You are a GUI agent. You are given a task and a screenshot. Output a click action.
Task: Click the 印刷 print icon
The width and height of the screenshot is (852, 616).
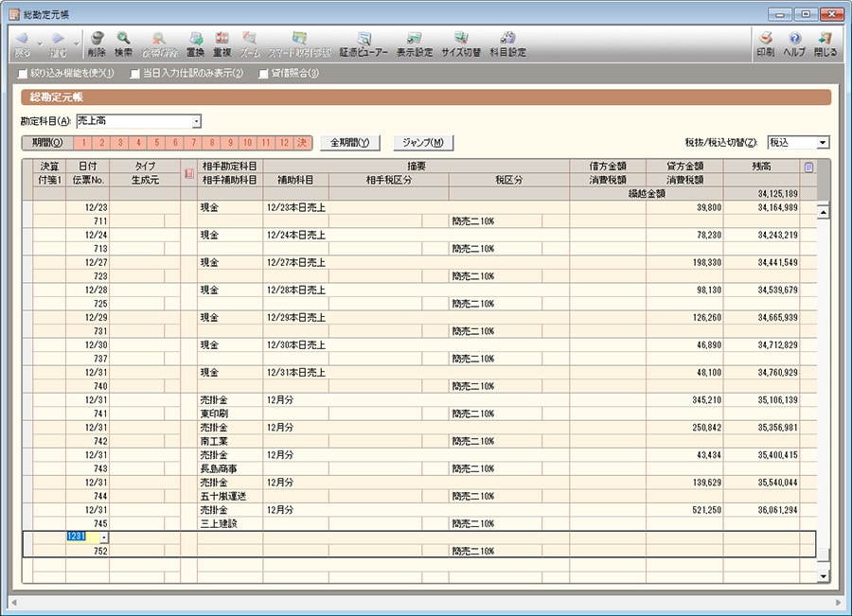click(x=765, y=44)
